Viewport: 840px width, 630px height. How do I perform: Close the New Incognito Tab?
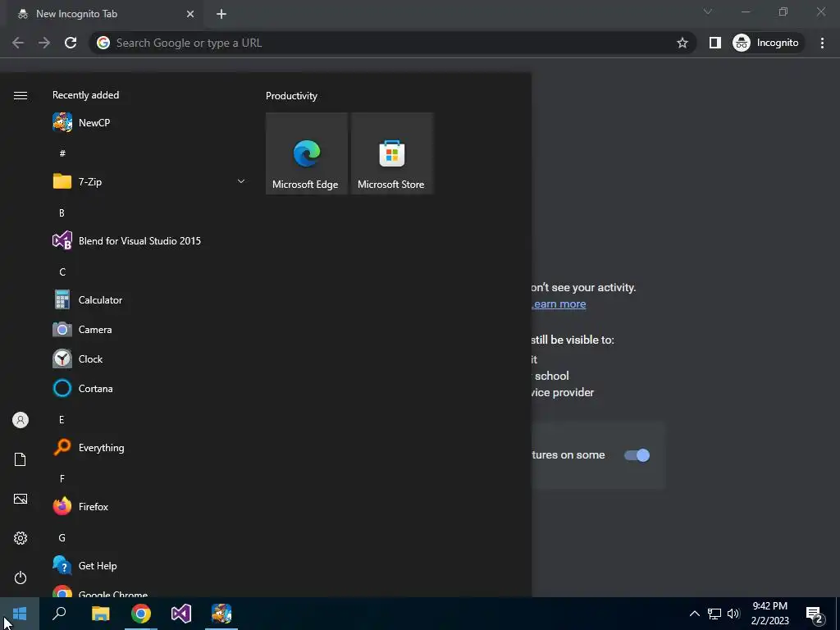point(190,14)
